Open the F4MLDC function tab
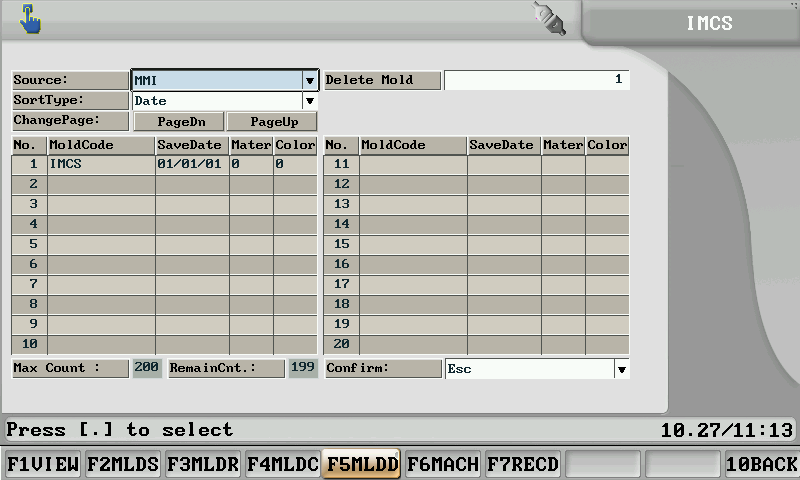The height and width of the screenshot is (480, 800). point(283,464)
